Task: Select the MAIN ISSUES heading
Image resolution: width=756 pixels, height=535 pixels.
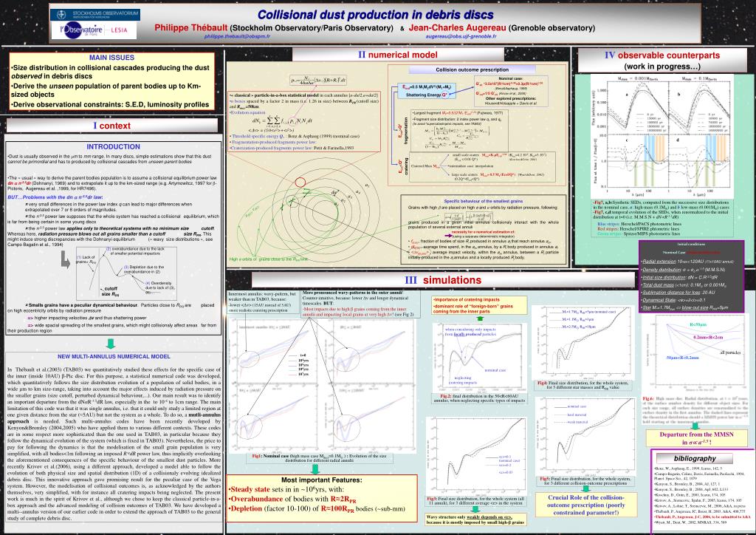Action: pyautogui.click(x=112, y=58)
